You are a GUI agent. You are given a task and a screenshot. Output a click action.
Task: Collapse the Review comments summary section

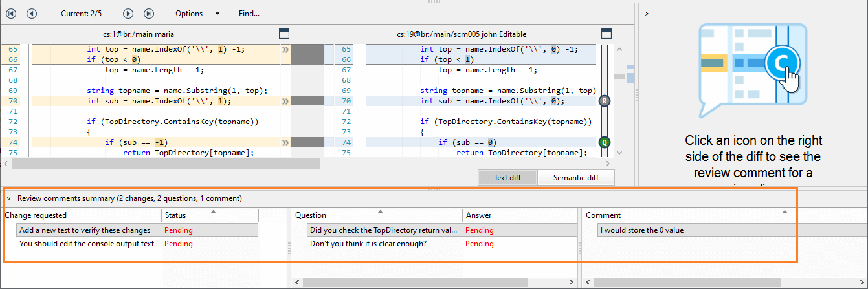tap(8, 198)
